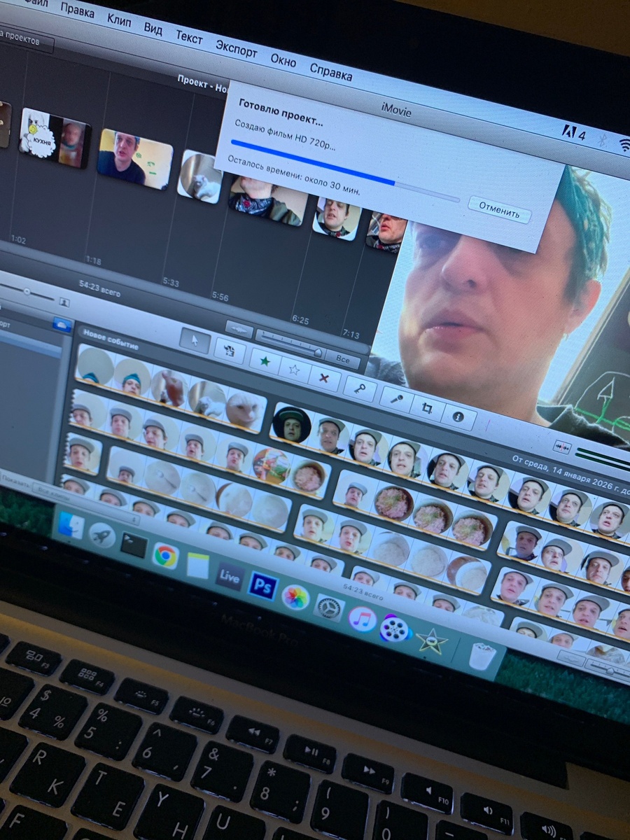The height and width of the screenshot is (840, 630).
Task: Mark selection as favorite with green star
Action: point(264,360)
